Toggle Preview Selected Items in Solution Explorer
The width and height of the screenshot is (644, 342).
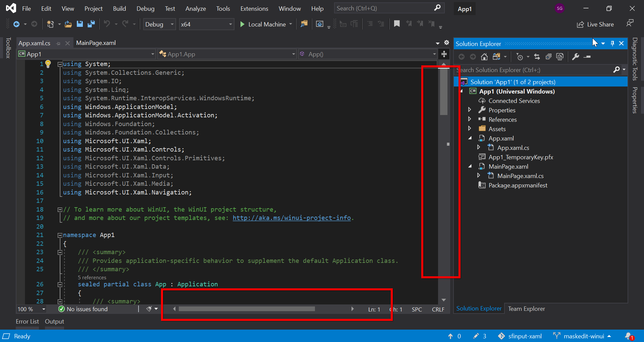click(x=587, y=57)
